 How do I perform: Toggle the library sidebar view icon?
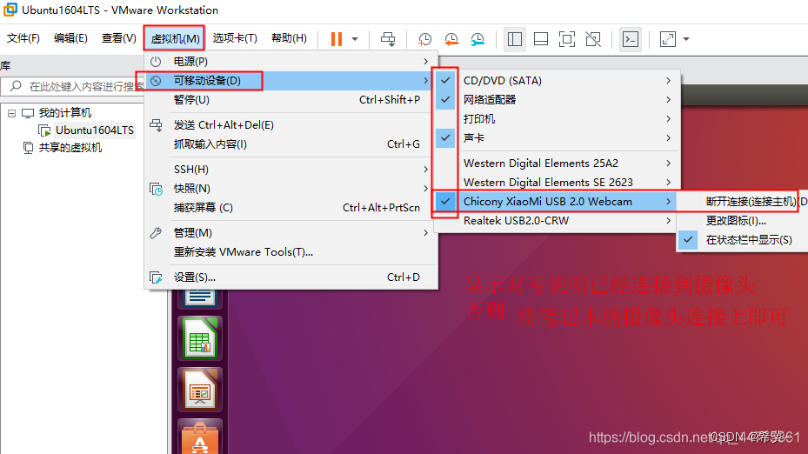[514, 39]
